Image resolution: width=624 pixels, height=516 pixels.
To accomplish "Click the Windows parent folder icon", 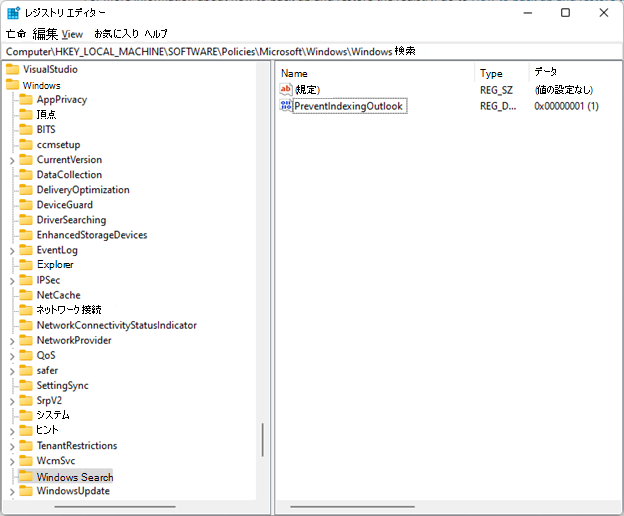I will 12,85.
